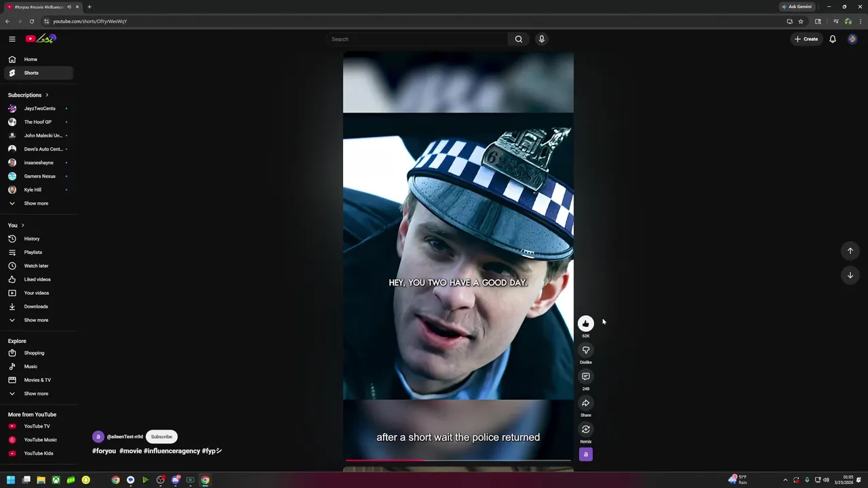This screenshot has height=488, width=868.
Task: Expand the You section
Action: click(16, 225)
